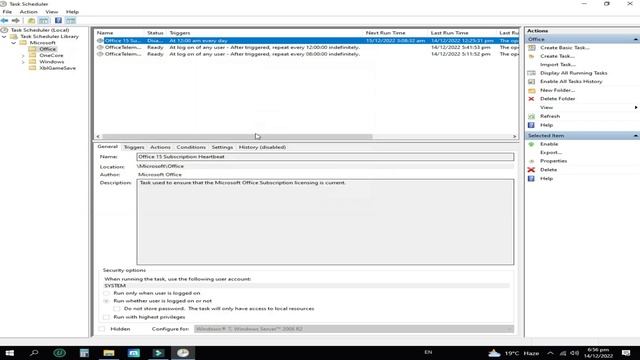Image resolution: width=640 pixels, height=360 pixels.
Task: Click Help icon under Selected Item
Action: (531, 178)
